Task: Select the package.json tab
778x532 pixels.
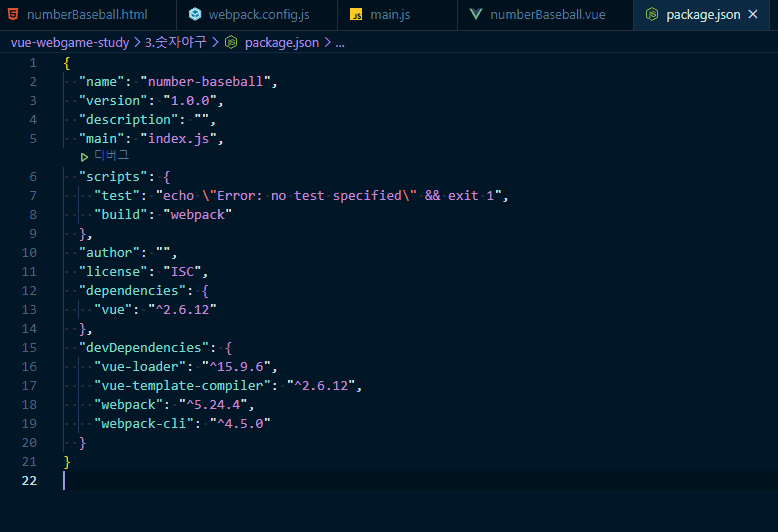Action: [x=703, y=15]
